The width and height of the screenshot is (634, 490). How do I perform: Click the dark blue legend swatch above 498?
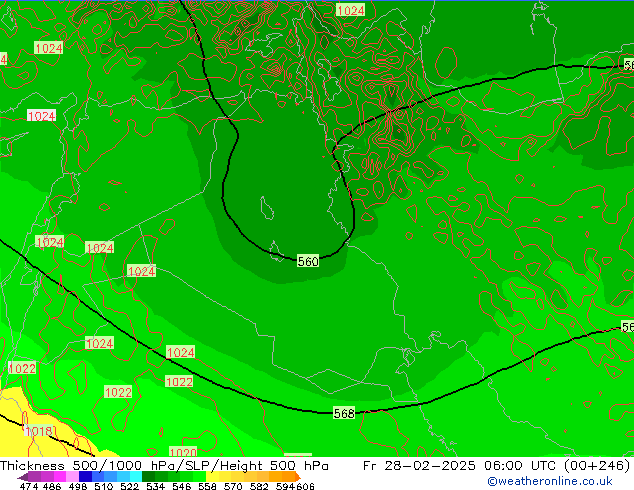85,476
